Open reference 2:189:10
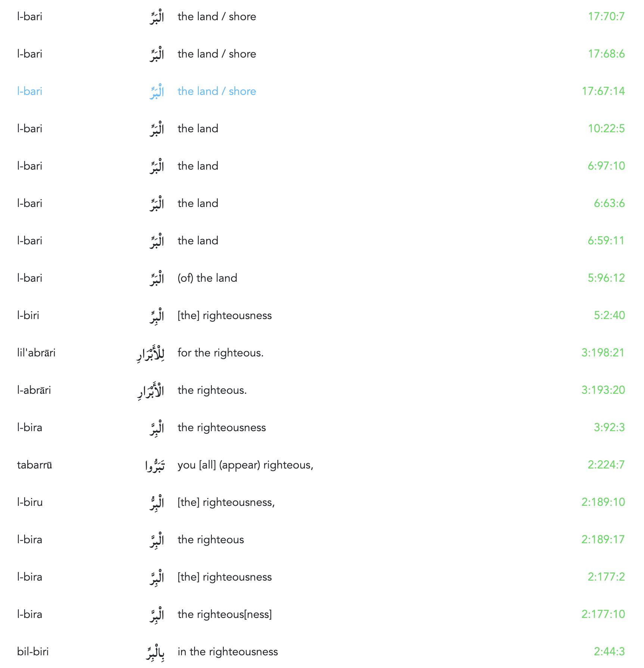 (x=603, y=502)
